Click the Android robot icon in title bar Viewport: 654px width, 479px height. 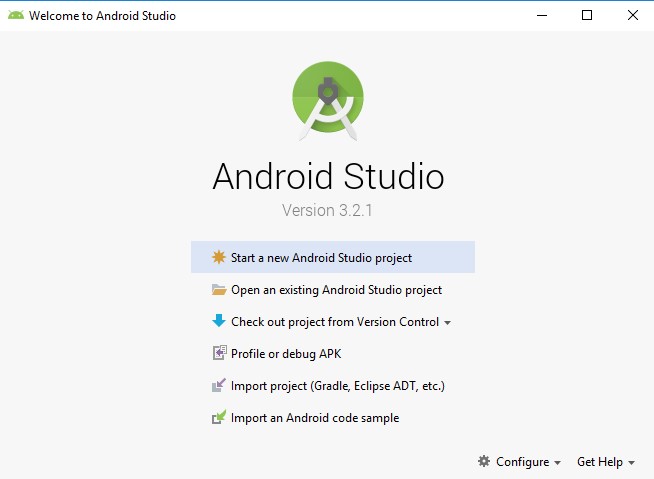(15, 16)
